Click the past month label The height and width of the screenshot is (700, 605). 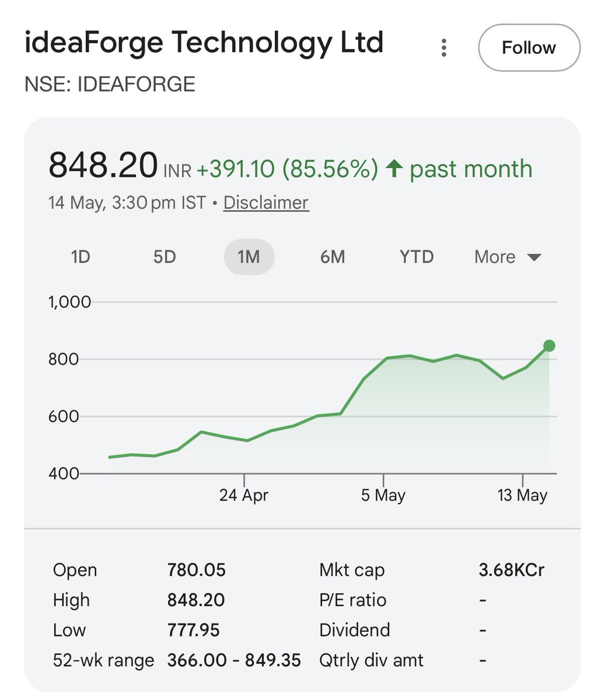471,169
